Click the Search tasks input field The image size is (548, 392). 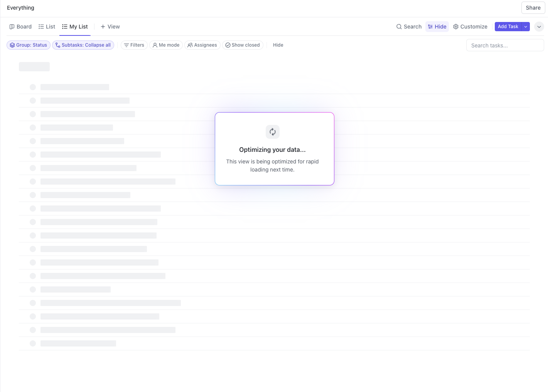pyautogui.click(x=505, y=45)
